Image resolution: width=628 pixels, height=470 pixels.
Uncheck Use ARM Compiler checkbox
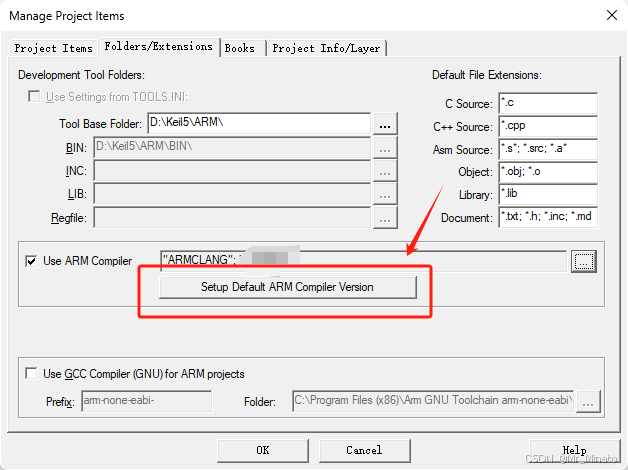tap(31, 261)
